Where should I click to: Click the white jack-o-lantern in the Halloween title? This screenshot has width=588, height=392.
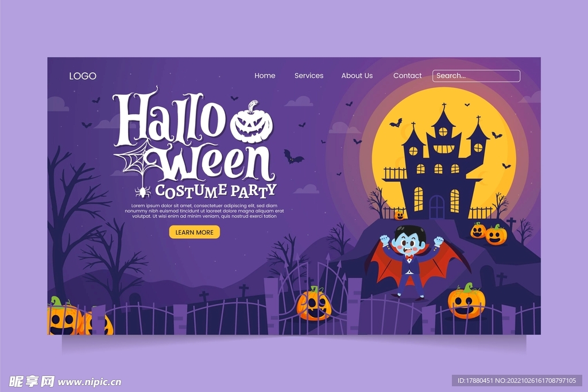[x=252, y=123]
